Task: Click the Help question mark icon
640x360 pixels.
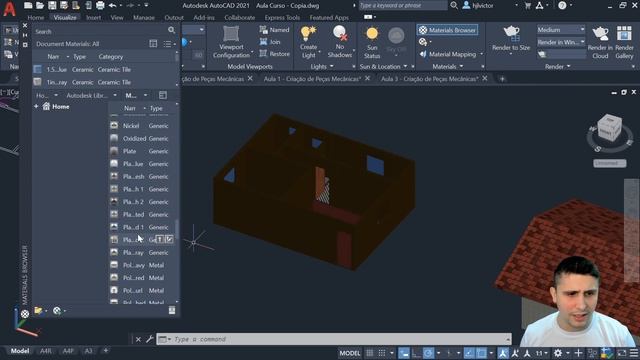Action: click(562, 5)
